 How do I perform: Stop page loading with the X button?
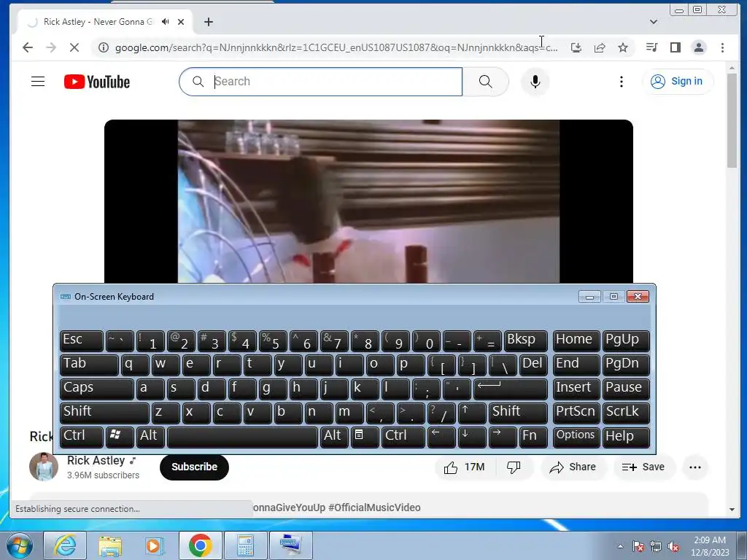pos(74,47)
